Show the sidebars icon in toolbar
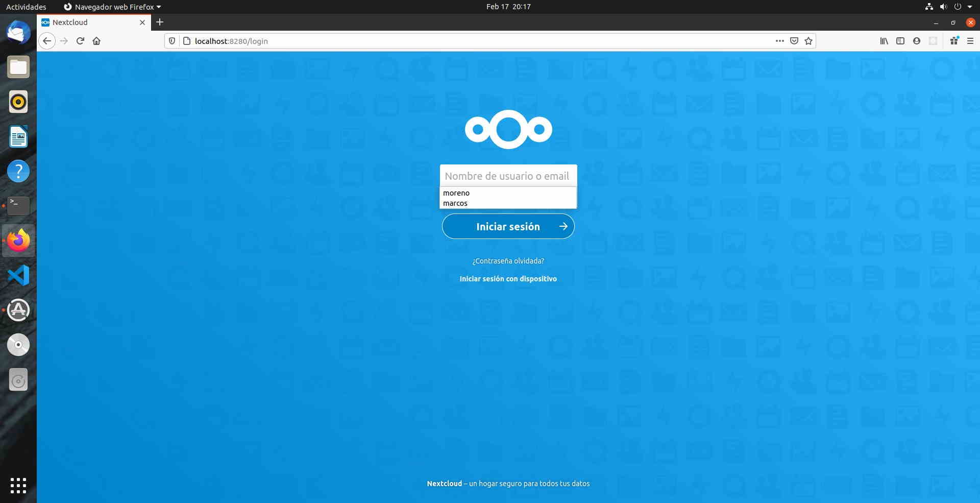 tap(900, 41)
